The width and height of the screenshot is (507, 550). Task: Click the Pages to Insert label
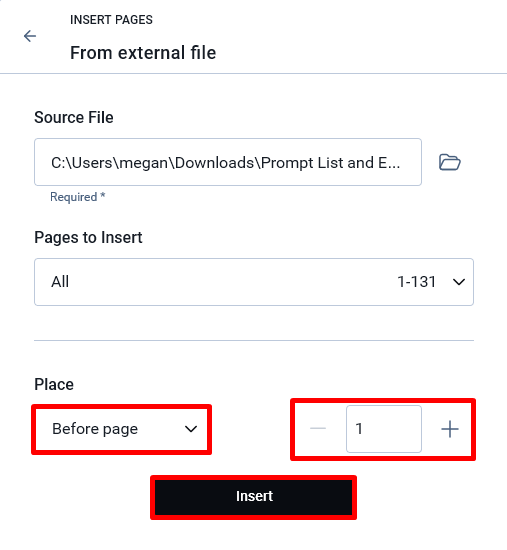pos(88,237)
